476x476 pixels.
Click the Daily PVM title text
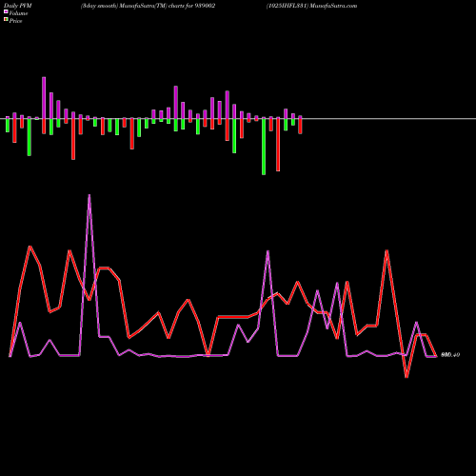point(18,6)
